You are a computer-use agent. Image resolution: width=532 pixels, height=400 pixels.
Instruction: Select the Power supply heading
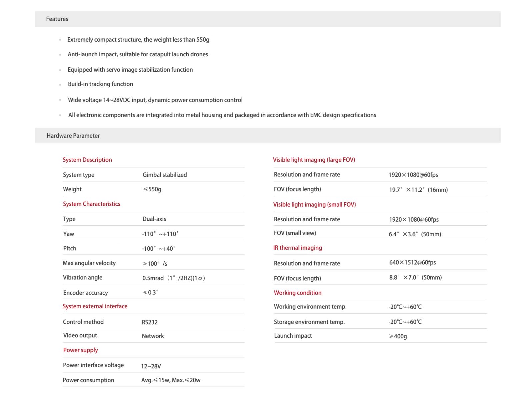click(x=81, y=350)
